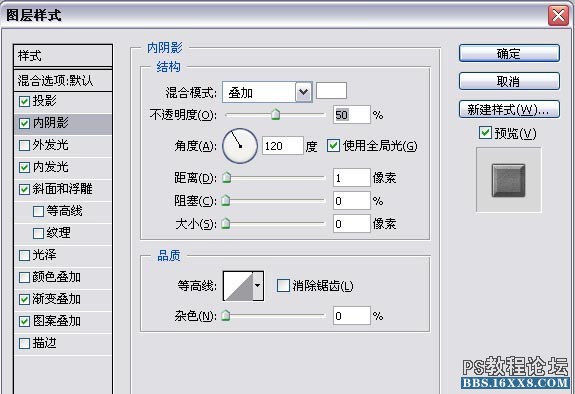The image size is (575, 394).
Task: Click the 杂色 value field
Action: (352, 315)
